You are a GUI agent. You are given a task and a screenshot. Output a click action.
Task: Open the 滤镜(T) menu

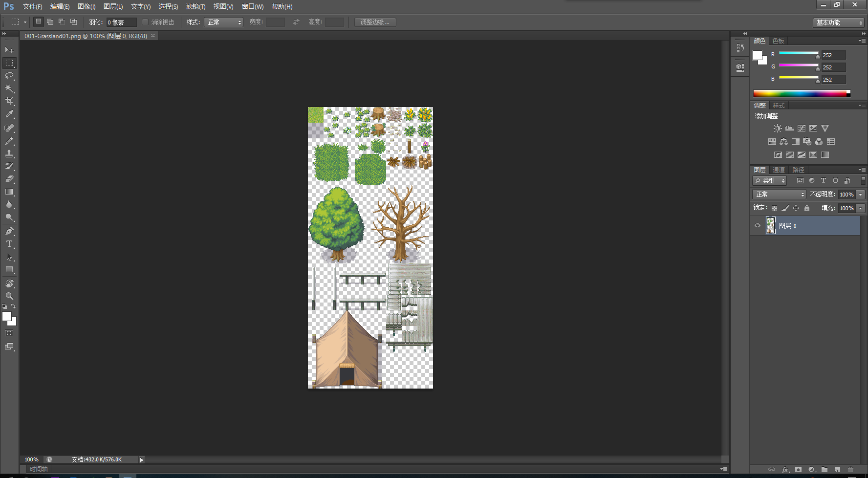(195, 7)
